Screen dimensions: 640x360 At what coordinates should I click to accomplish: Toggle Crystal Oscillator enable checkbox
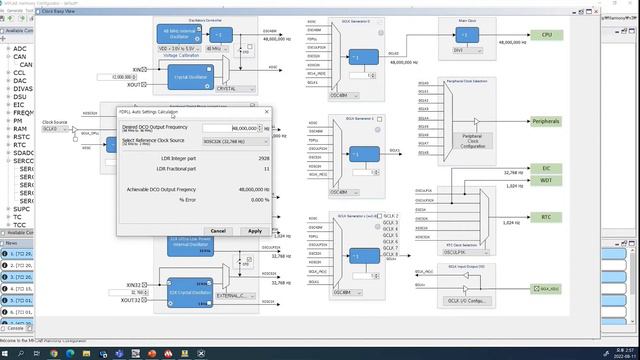(x=209, y=69)
